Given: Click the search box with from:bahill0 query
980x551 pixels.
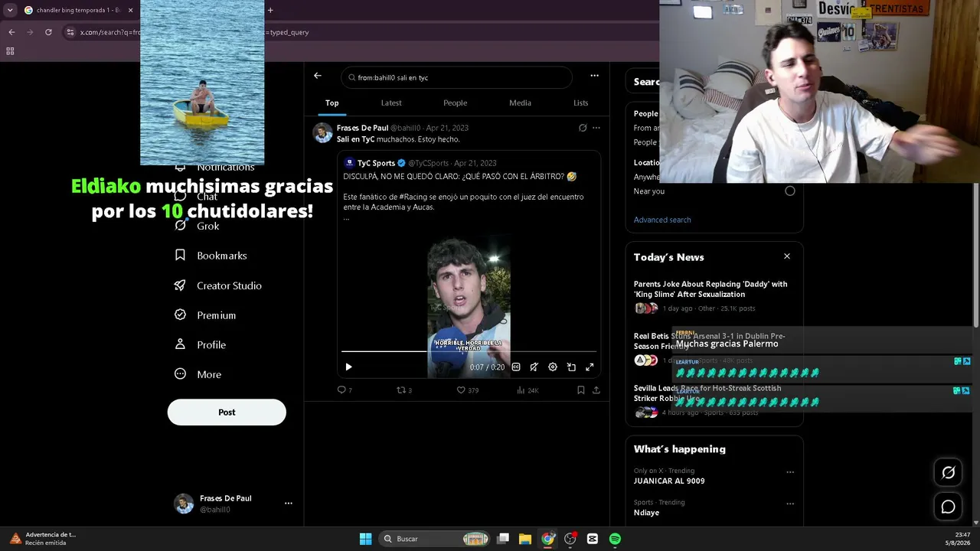Looking at the screenshot, I should 456,78.
